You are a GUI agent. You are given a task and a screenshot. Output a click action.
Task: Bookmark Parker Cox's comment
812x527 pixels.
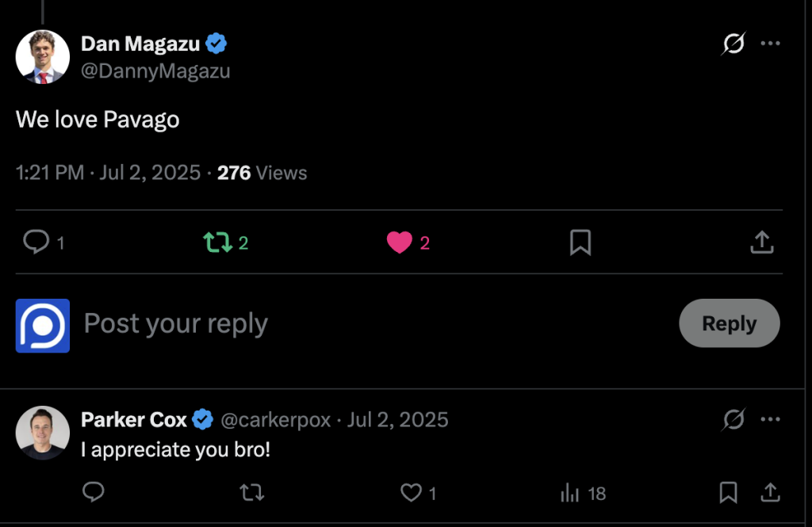[728, 493]
